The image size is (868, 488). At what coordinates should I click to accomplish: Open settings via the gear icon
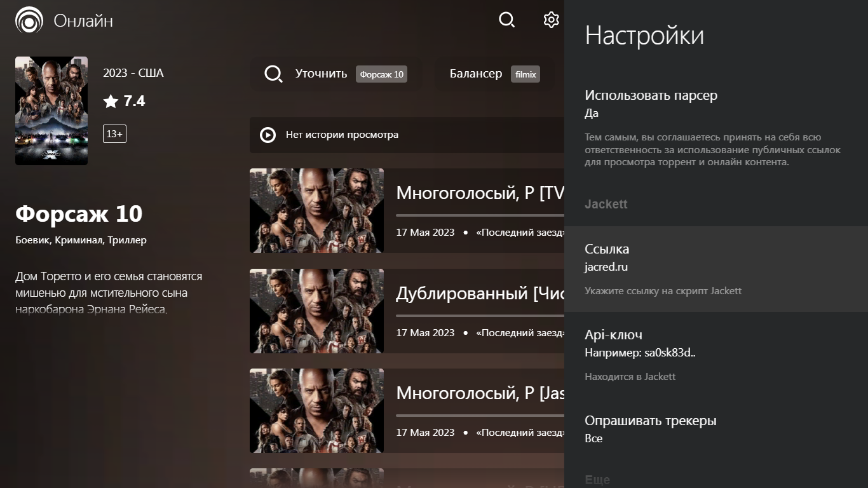[551, 20]
